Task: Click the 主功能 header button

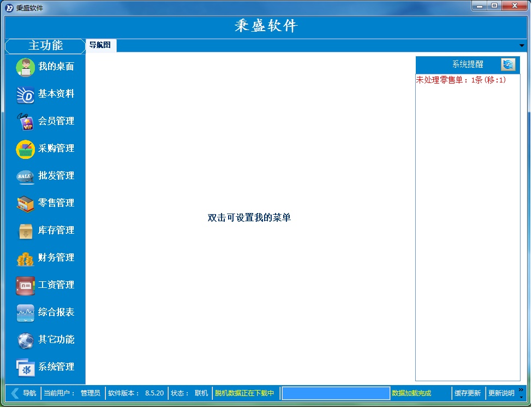Action: 45,46
